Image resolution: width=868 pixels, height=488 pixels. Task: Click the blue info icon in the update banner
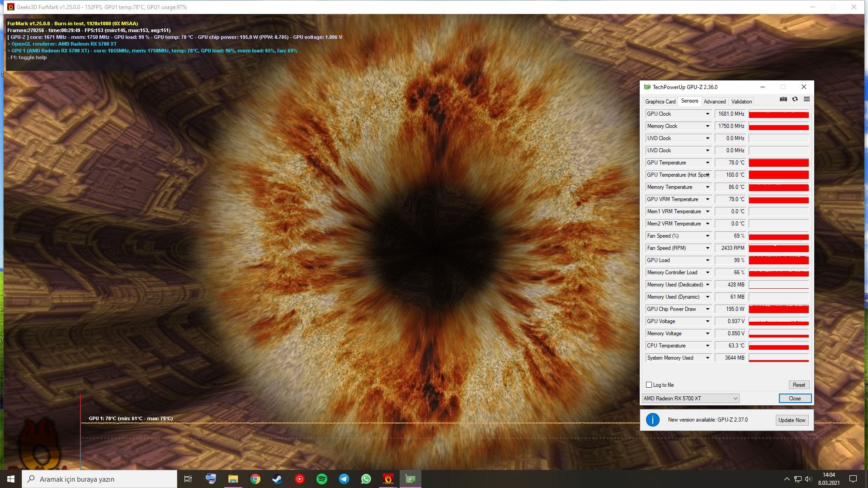pos(652,420)
